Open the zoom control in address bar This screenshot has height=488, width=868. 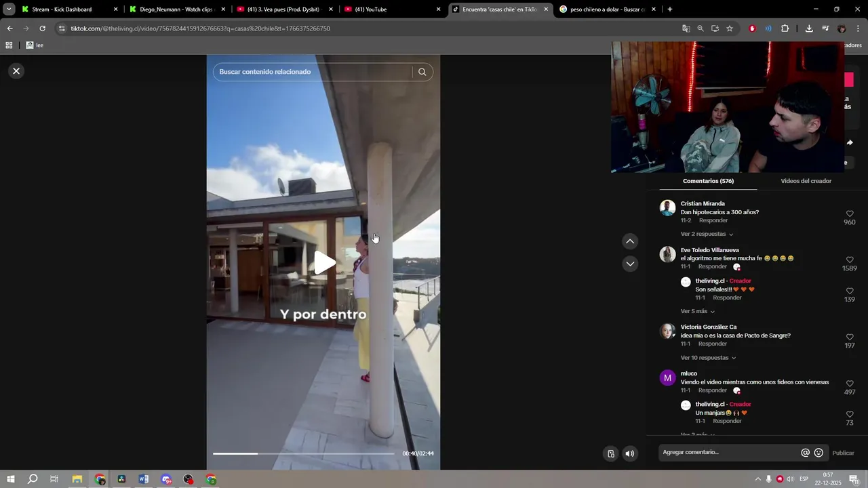(x=701, y=28)
